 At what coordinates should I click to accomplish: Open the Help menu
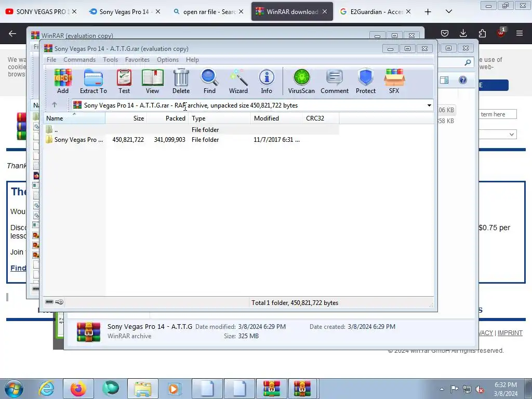pyautogui.click(x=192, y=59)
